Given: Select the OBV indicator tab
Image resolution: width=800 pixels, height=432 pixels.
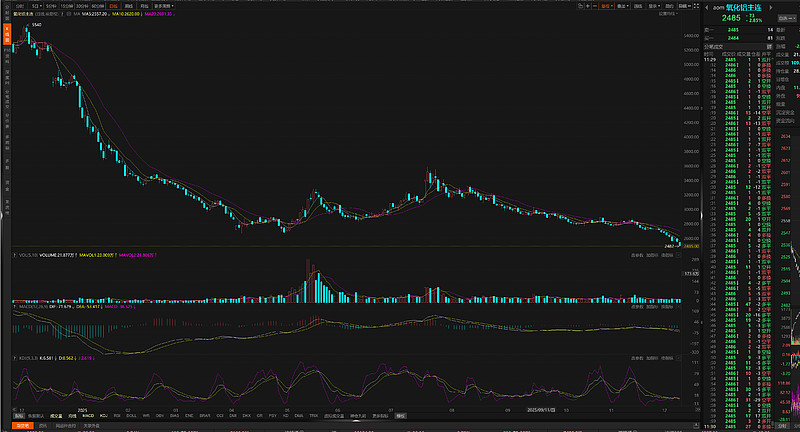Looking at the screenshot, I should pyautogui.click(x=160, y=416).
